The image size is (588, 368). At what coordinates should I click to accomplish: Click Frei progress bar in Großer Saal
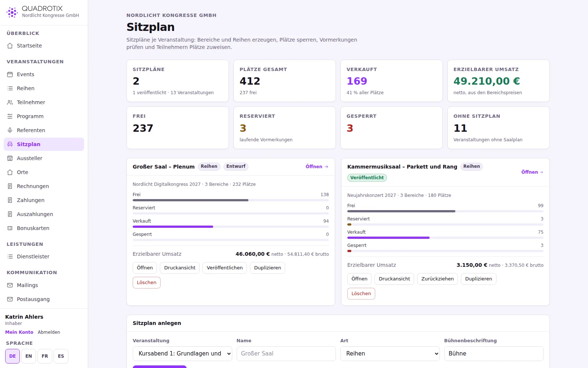coord(231,200)
